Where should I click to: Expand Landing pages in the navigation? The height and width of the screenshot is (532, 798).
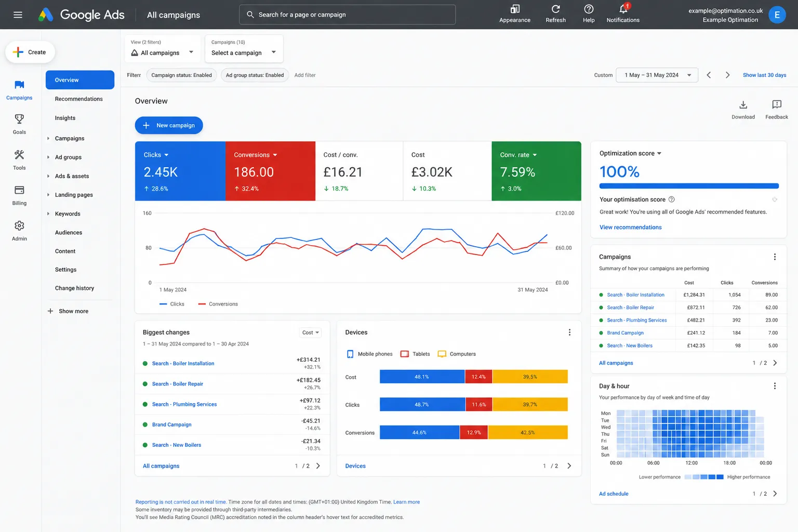(48, 195)
